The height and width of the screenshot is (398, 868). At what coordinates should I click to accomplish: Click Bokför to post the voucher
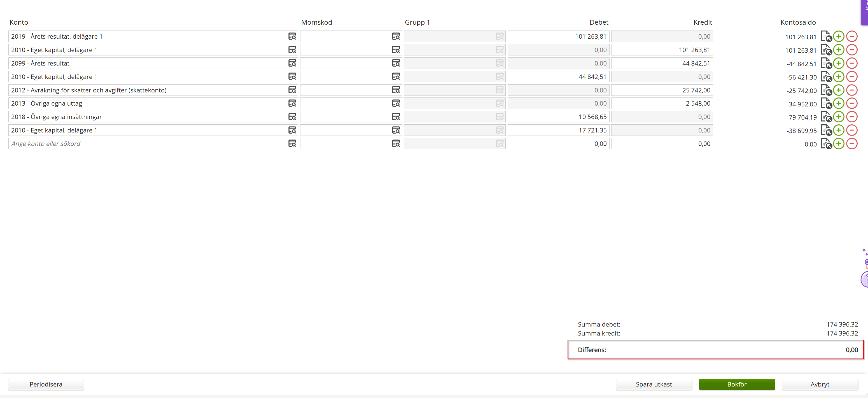(x=737, y=384)
